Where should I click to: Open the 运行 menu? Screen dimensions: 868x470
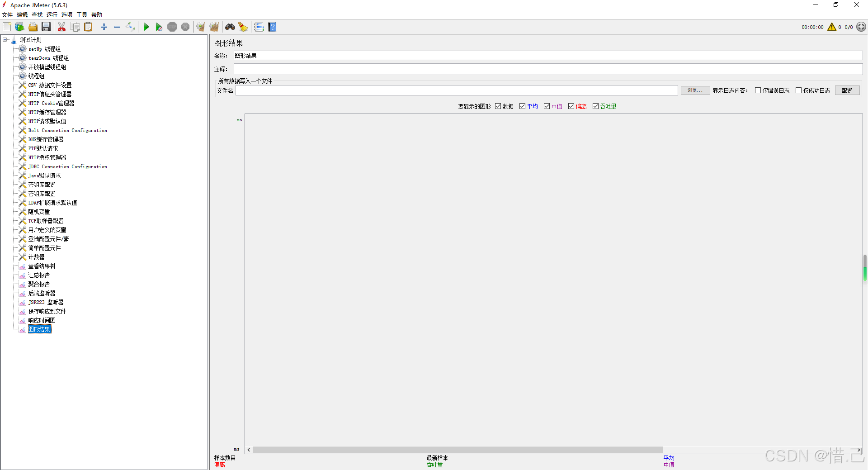click(x=52, y=15)
